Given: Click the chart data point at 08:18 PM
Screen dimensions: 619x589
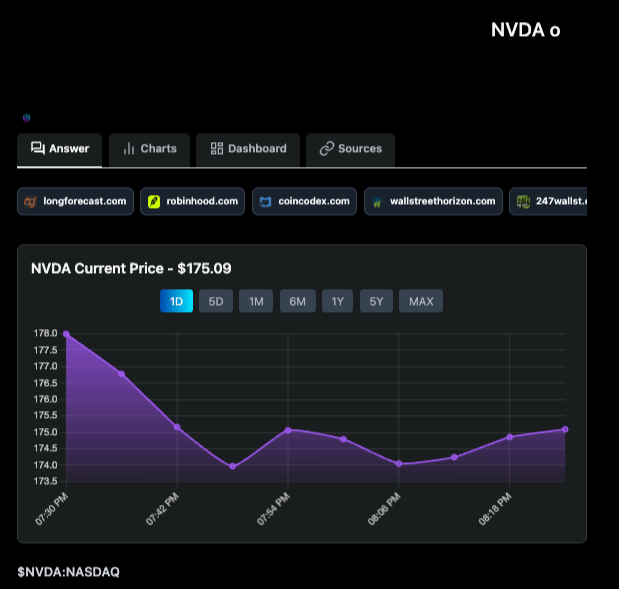Looking at the screenshot, I should tap(510, 437).
